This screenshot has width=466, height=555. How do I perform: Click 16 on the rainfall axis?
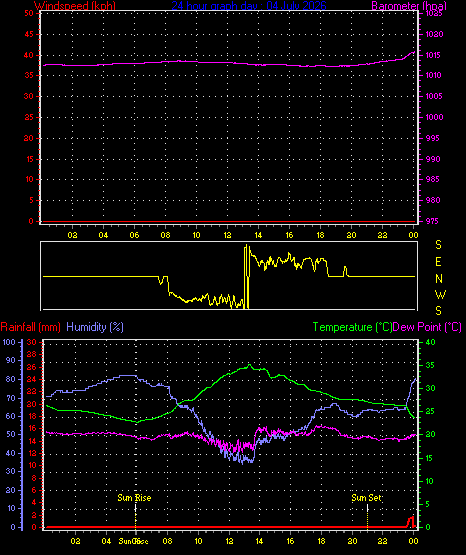point(32,428)
